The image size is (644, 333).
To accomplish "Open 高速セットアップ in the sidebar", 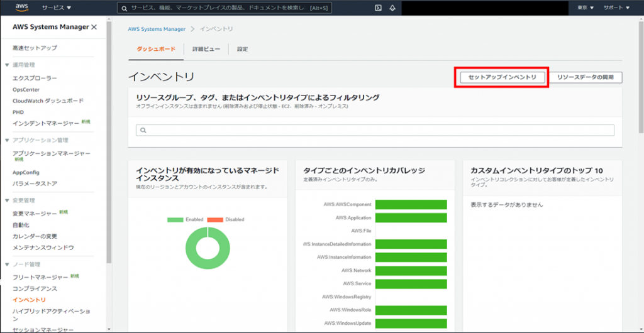I will 35,48.
